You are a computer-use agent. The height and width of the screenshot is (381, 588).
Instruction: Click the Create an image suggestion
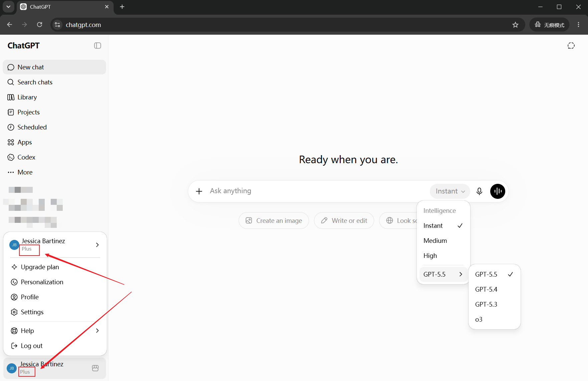274,221
